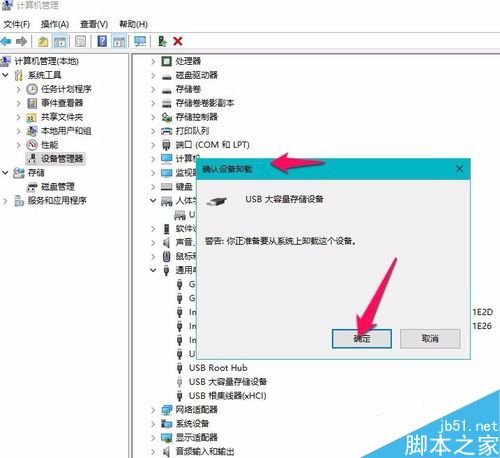500x458 pixels.
Task: Open the 文件(F) menu
Action: coord(17,24)
